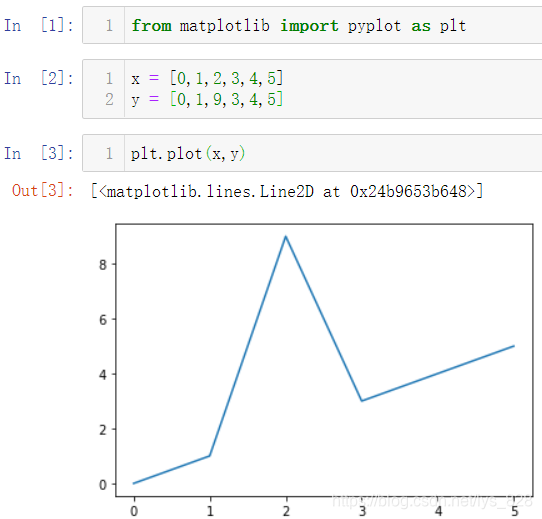Image resolution: width=542 pixels, height=519 pixels.
Task: Click the plt.plot(x, y) cell
Action: (x=312, y=153)
